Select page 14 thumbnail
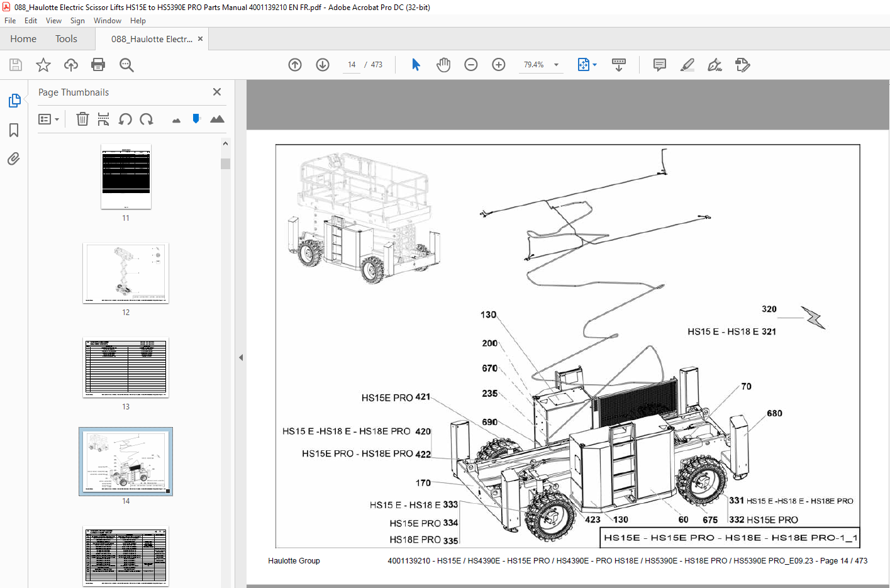 [x=126, y=462]
